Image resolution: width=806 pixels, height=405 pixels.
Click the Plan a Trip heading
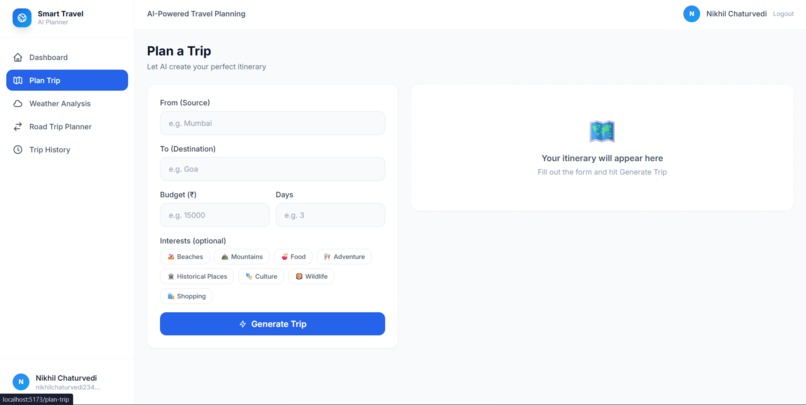(179, 51)
